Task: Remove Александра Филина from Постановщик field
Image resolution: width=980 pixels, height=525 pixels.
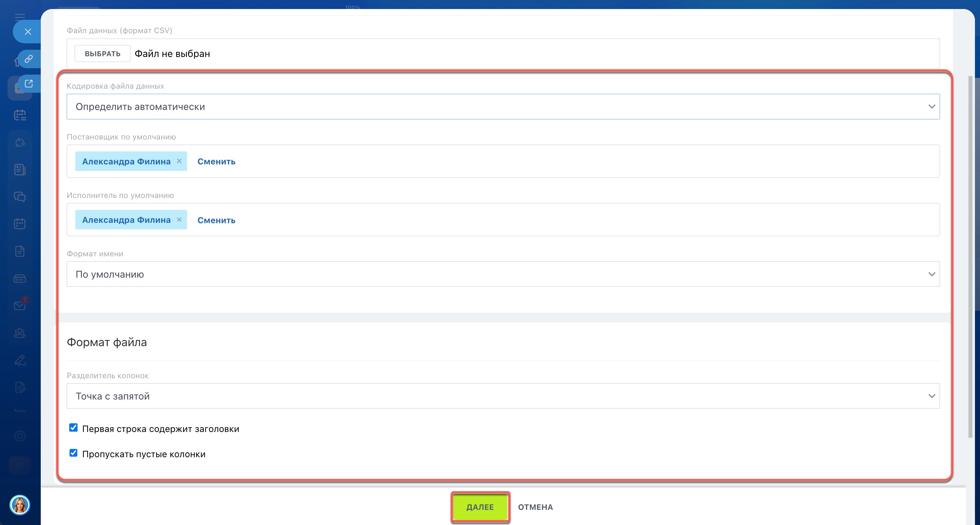Action: tap(179, 161)
